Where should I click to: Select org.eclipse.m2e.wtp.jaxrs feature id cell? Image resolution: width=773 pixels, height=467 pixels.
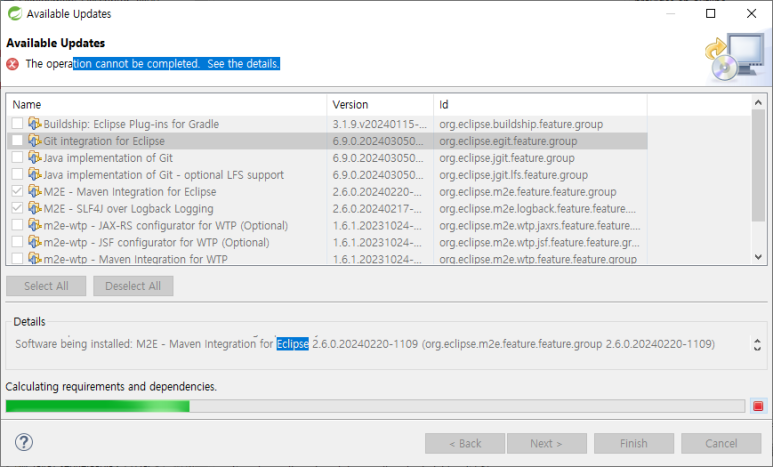point(540,225)
